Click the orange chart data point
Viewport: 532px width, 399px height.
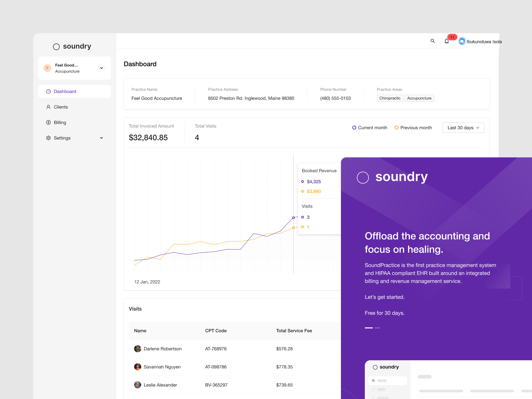293,228
